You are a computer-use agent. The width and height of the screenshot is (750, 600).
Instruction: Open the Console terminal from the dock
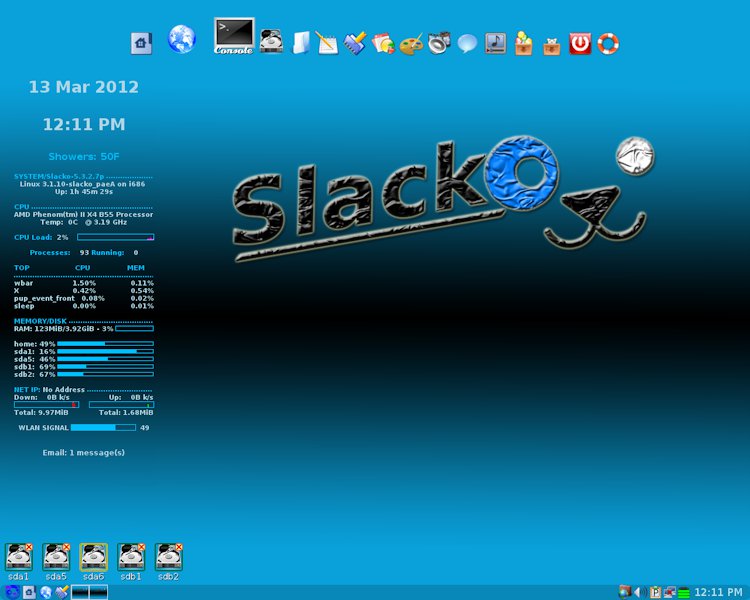(234, 36)
